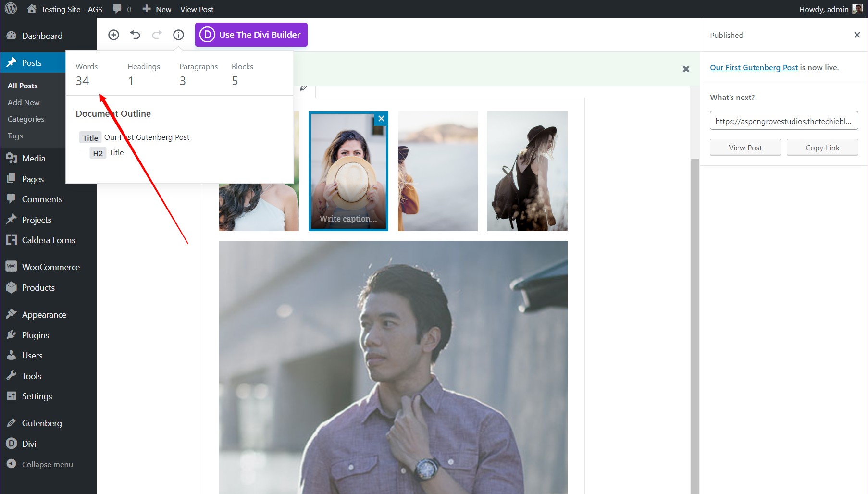Click the Comments sidebar icon

pos(11,199)
